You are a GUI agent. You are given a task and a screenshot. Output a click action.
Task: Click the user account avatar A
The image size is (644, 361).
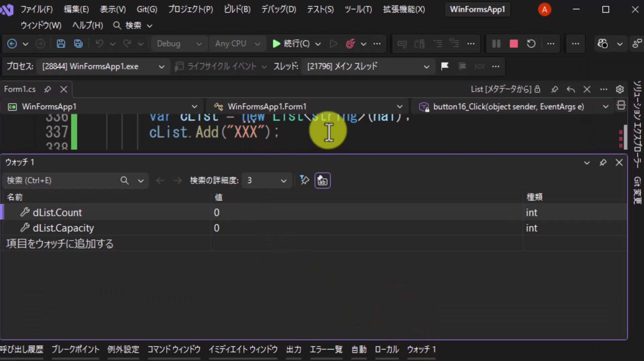click(544, 9)
